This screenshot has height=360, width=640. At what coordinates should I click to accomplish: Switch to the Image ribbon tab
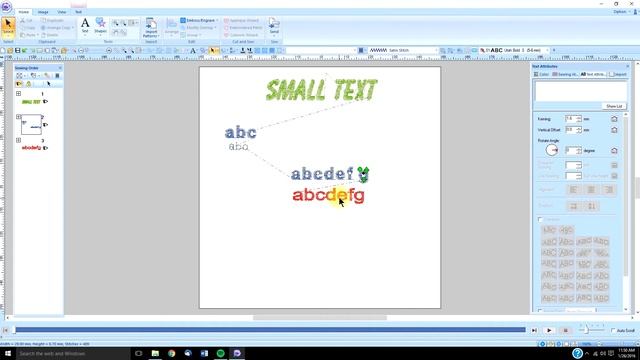click(43, 12)
